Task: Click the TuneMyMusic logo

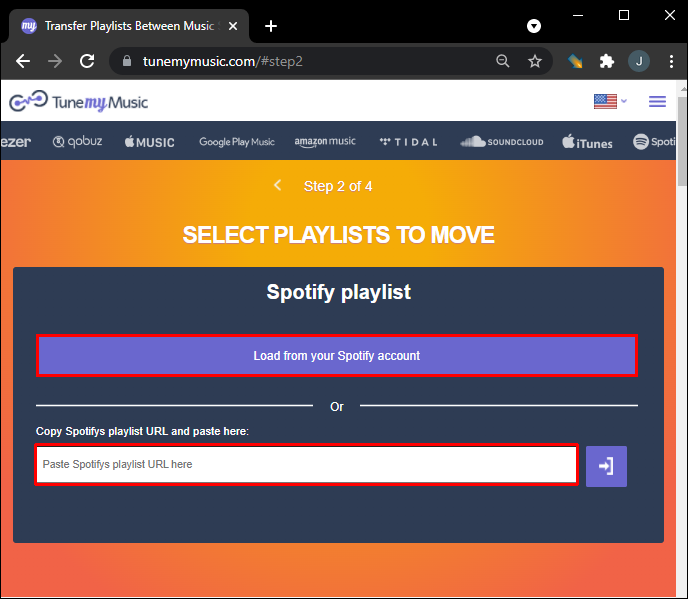Action: pyautogui.click(x=78, y=101)
